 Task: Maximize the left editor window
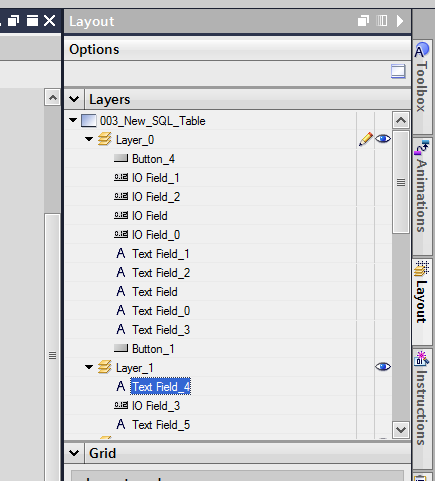[x=32, y=21]
